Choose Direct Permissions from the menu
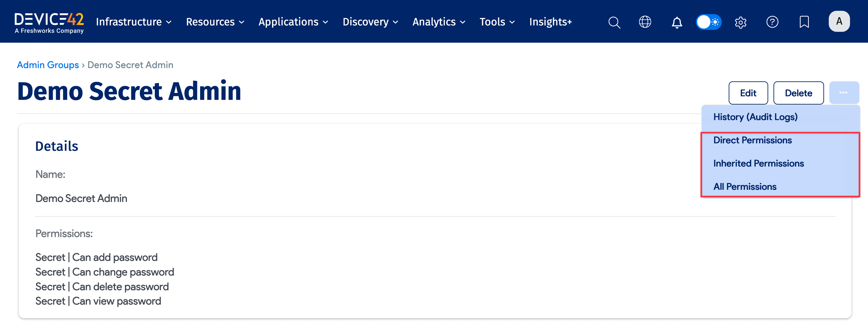This screenshot has width=868, height=332. click(x=752, y=140)
